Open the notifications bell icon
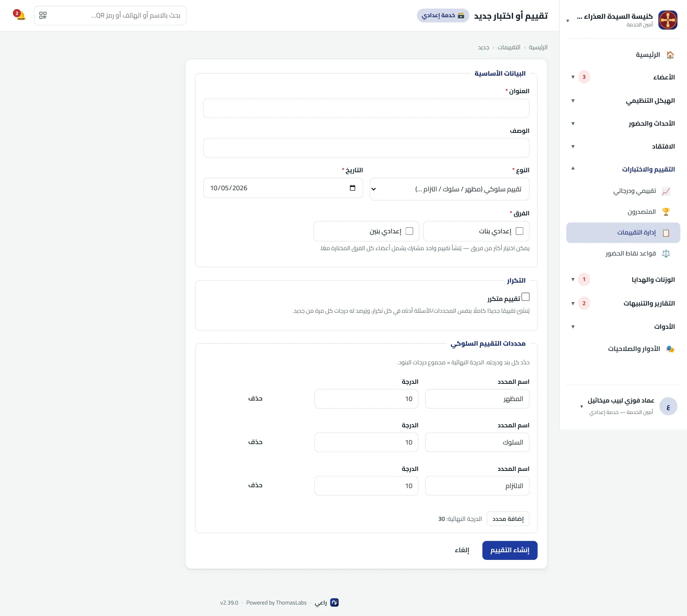The height and width of the screenshot is (616, 687). 20,15
